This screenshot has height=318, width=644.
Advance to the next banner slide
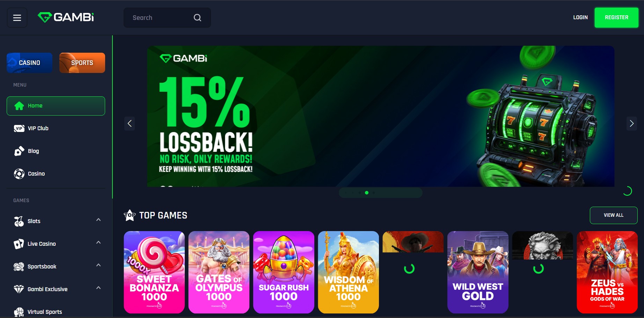631,123
